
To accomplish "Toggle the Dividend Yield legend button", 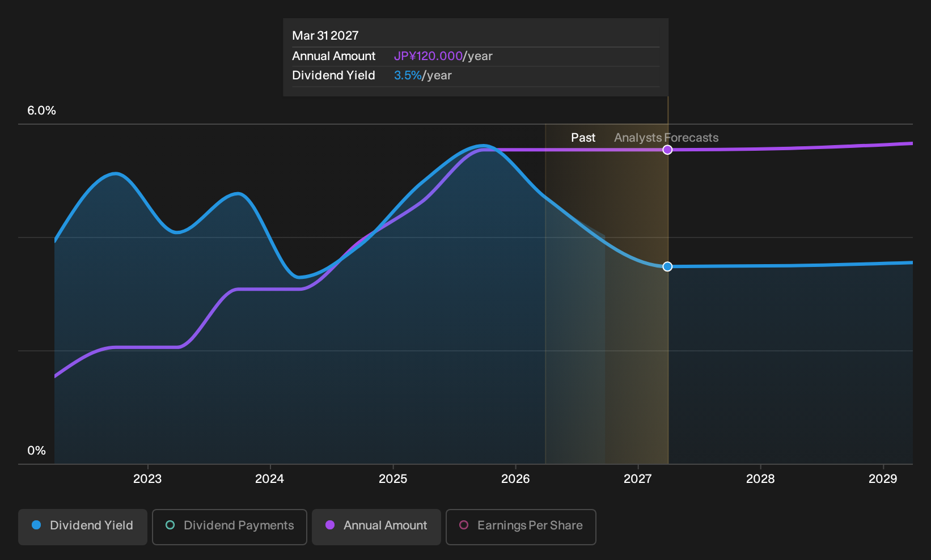I will pyautogui.click(x=83, y=527).
